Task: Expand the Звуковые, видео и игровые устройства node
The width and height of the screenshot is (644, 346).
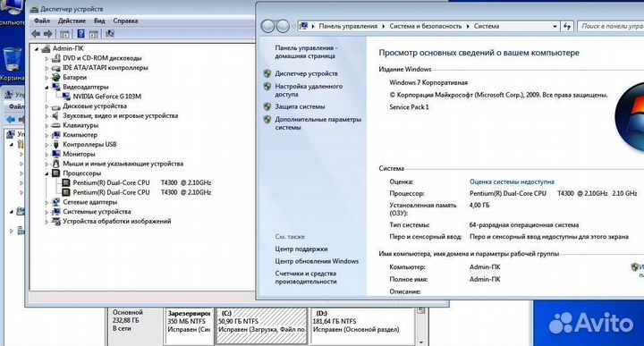Action: pos(47,116)
